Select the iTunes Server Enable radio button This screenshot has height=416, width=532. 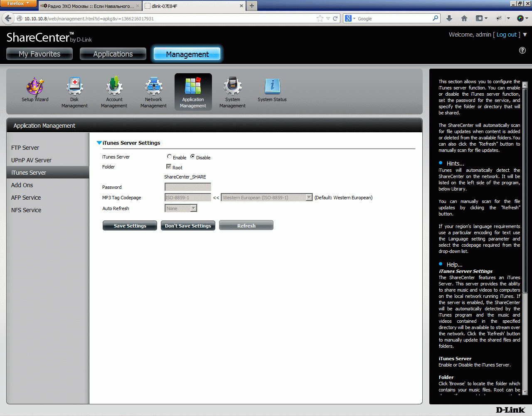pos(169,157)
